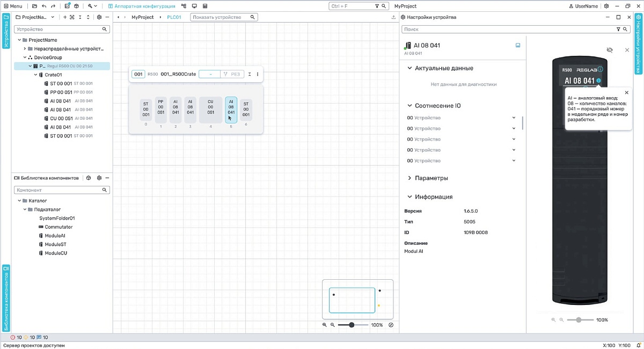Click the three-dot menu on 001_R500Crate
Image resolution: width=644 pixels, height=349 pixels.
[258, 75]
